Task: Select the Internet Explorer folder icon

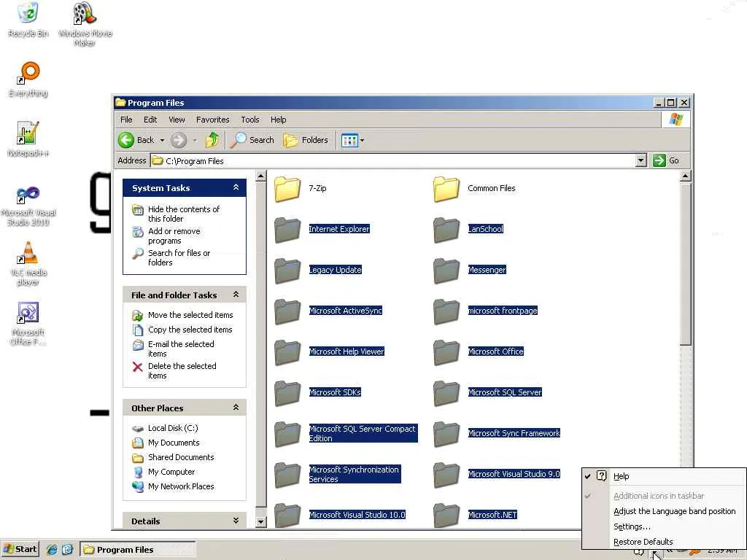Action: (287, 230)
